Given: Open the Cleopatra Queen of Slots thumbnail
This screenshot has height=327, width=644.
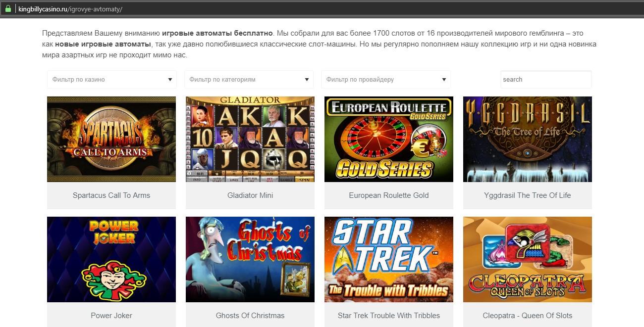Looking at the screenshot, I should [x=528, y=259].
